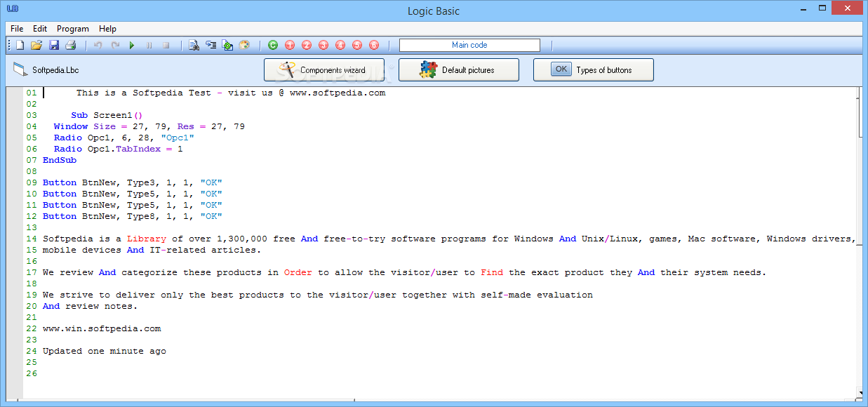Click the 'EndSub' keyword on line 07
Screen dimensions: 868x407
[x=60, y=160]
